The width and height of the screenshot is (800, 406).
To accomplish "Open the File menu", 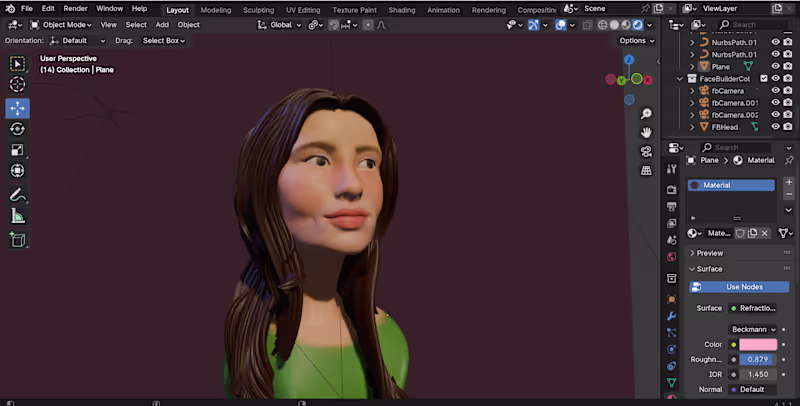I will pyautogui.click(x=27, y=9).
